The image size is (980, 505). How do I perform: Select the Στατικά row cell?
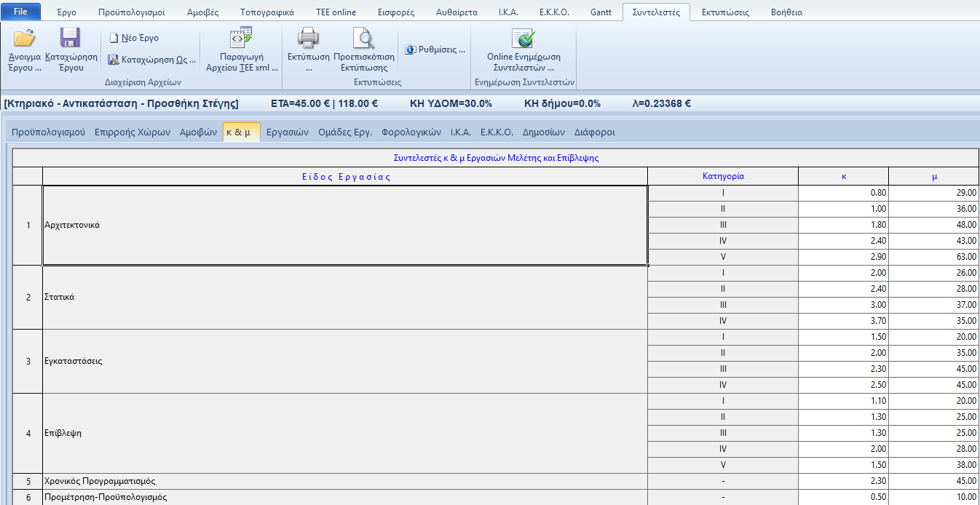[x=344, y=297]
